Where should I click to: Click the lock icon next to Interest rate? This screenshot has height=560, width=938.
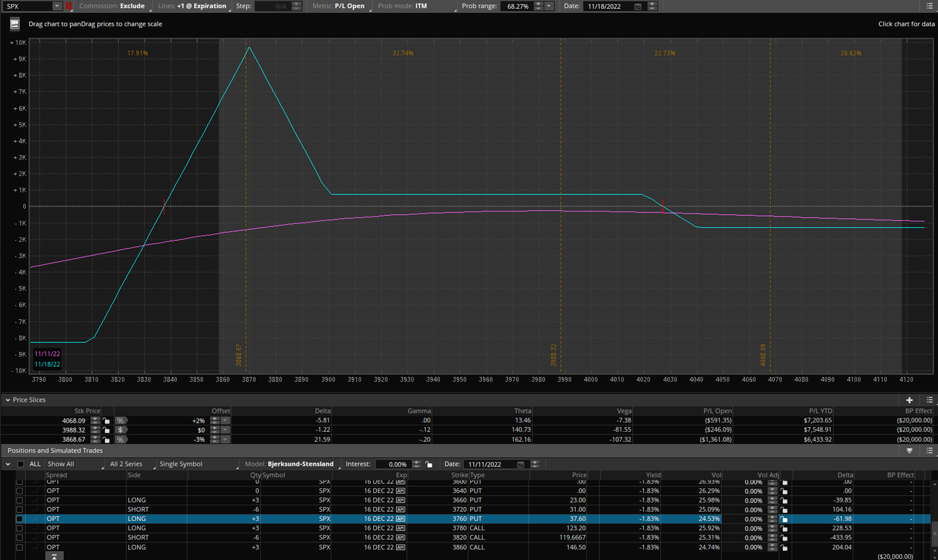(429, 464)
